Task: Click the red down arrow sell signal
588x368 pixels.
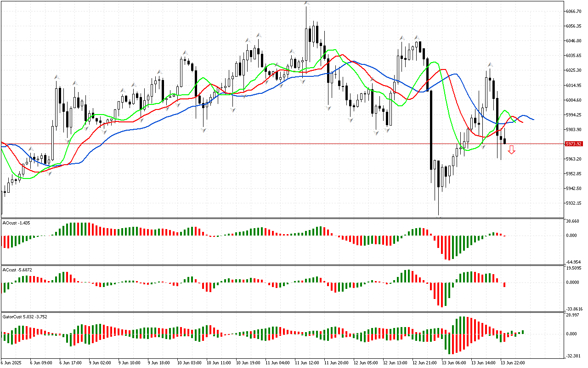Action: (511, 149)
